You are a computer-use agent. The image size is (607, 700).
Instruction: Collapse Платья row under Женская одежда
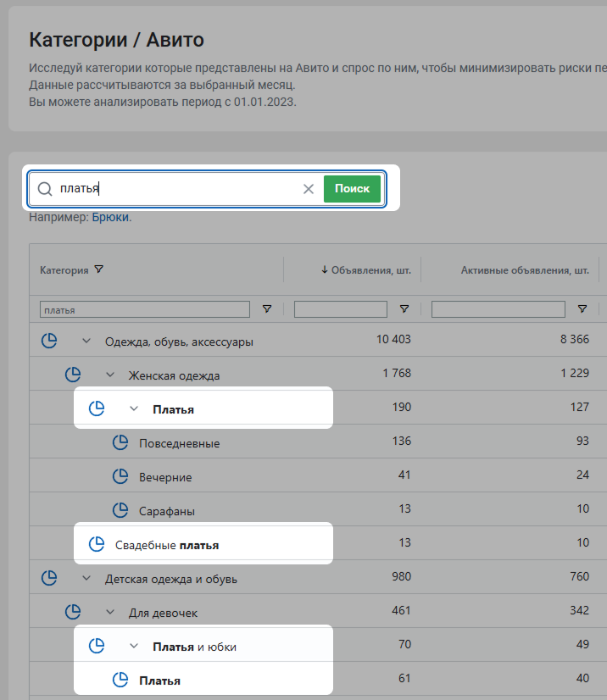pos(134,409)
